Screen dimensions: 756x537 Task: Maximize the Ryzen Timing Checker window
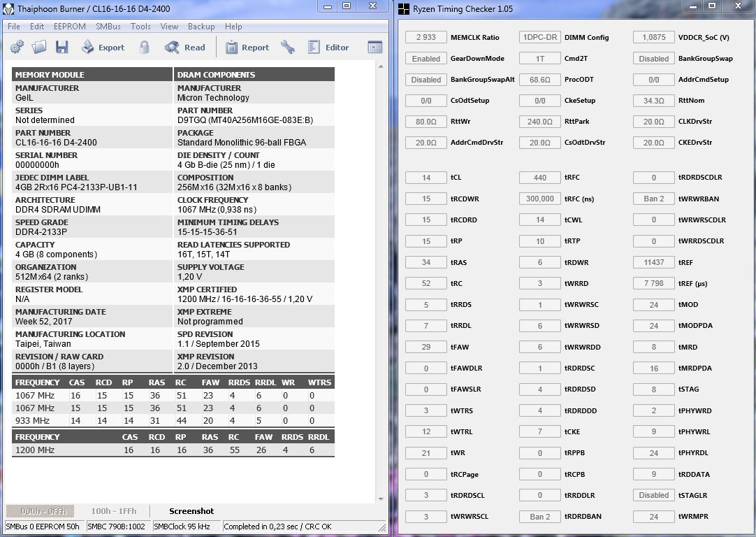pos(712,6)
